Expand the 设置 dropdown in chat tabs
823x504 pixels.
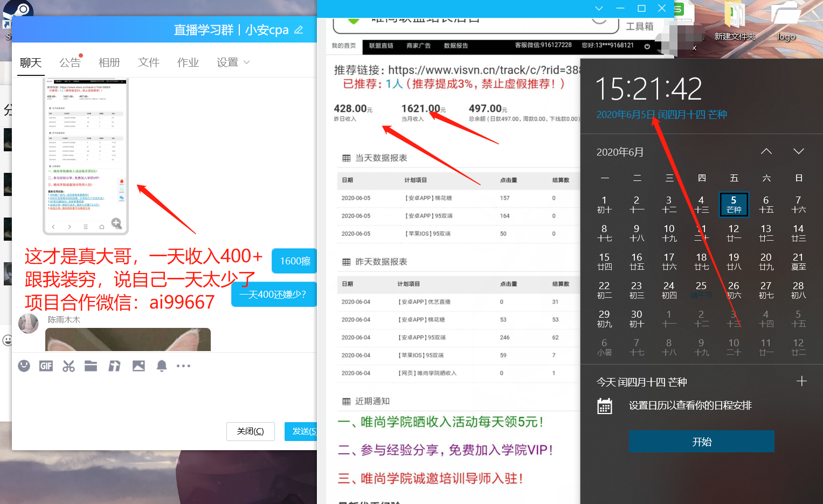point(233,62)
